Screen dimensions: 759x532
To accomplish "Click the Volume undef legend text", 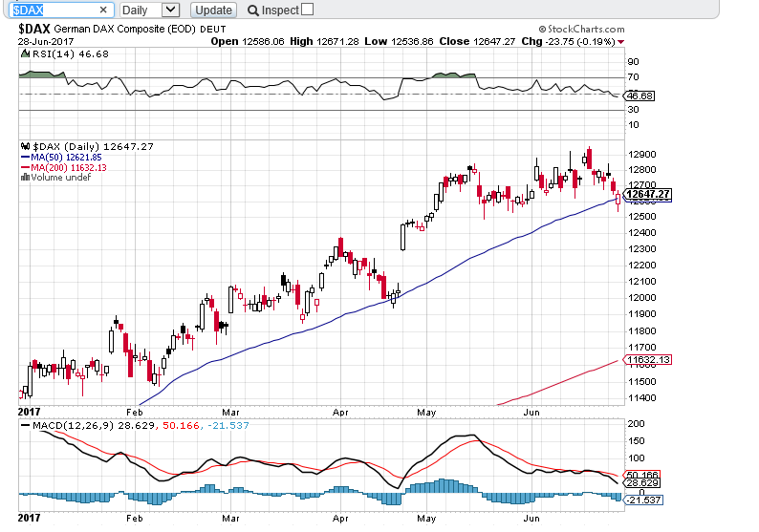I will tap(61, 178).
